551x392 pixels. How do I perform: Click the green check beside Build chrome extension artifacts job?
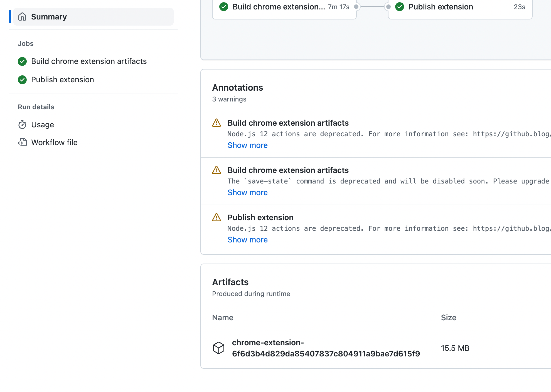click(x=22, y=61)
